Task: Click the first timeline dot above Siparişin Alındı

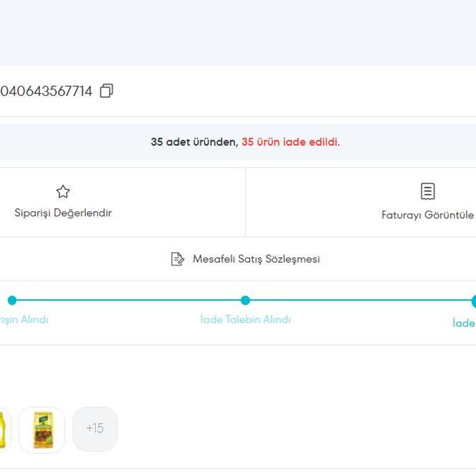Action: pos(12,301)
